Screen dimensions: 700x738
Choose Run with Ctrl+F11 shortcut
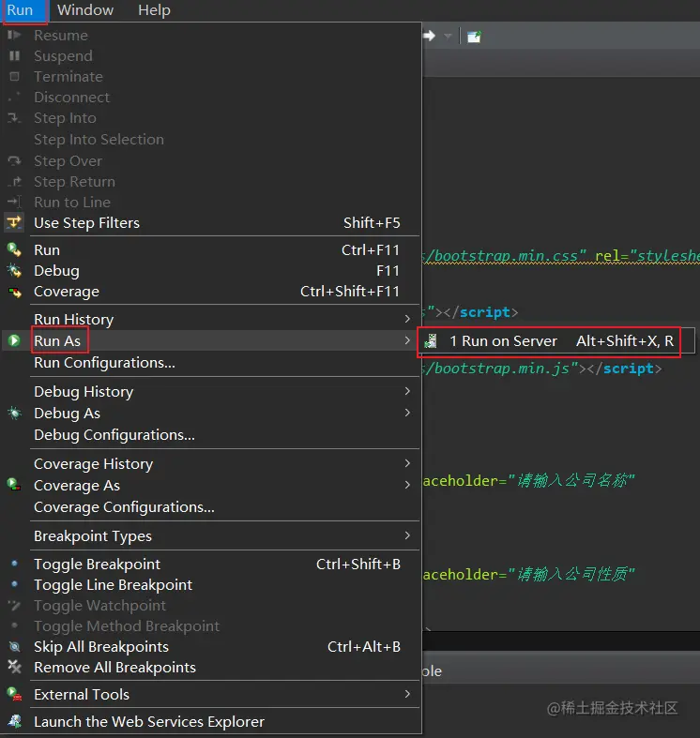tap(212, 250)
